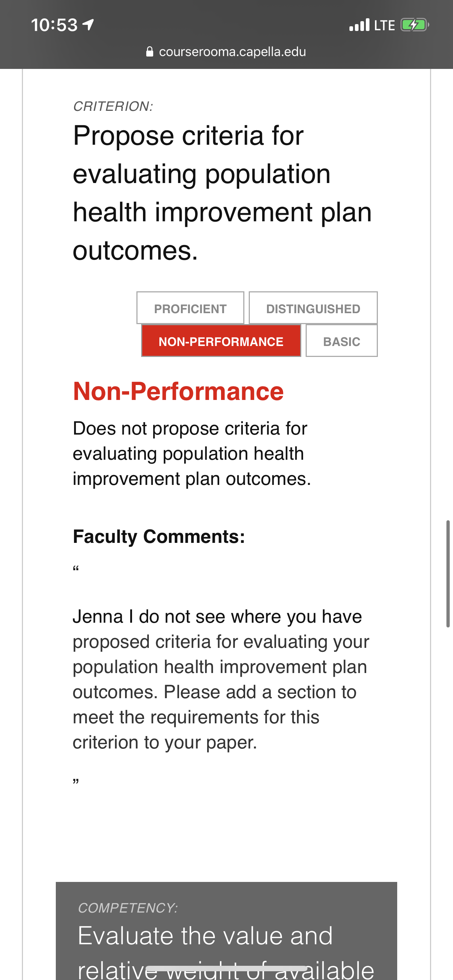The image size is (453, 980).
Task: Tap the location arrow status icon
Action: pos(88,25)
